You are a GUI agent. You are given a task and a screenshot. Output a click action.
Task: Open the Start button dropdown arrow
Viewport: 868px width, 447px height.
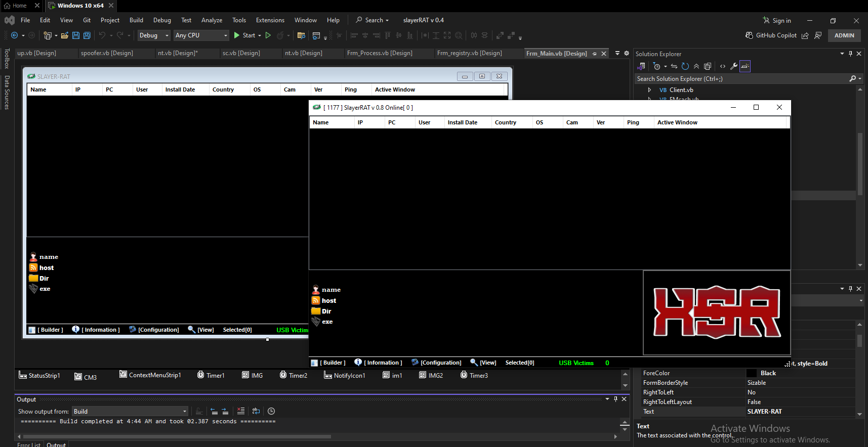pos(260,35)
